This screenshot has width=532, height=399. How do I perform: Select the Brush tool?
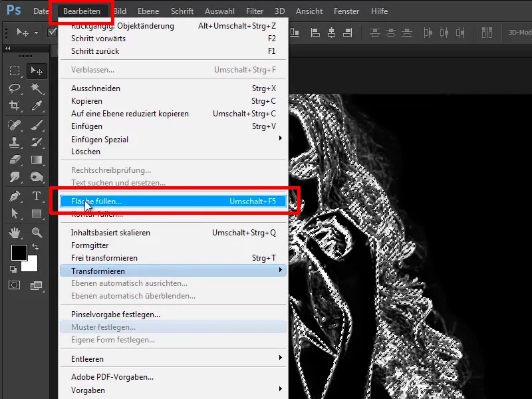(x=37, y=125)
